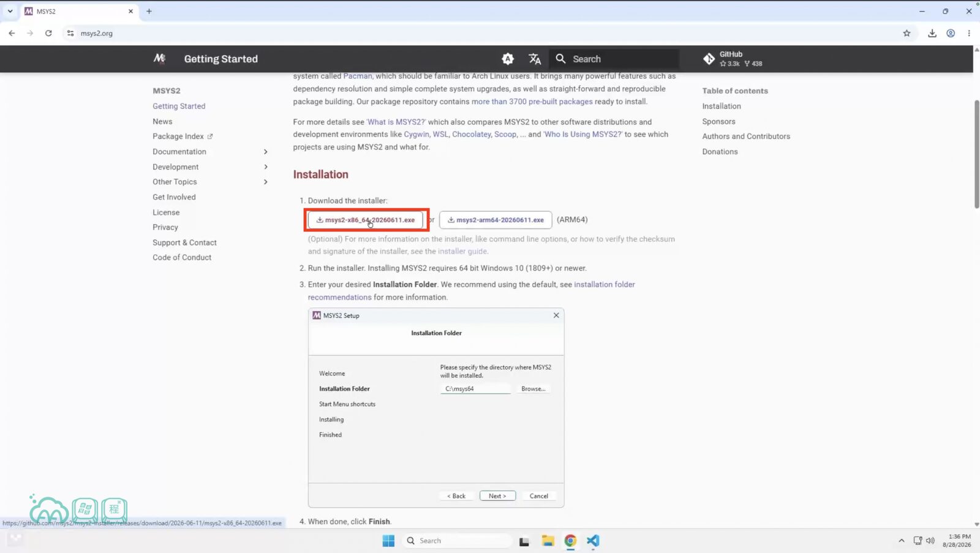Click the MSYS2 Setup screenshot image
980x553 pixels.
coord(436,408)
